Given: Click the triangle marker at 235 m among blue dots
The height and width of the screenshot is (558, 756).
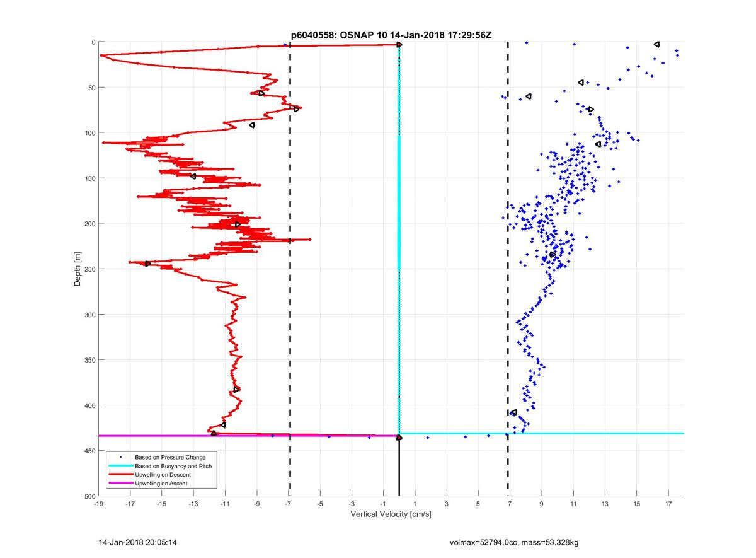Looking at the screenshot, I should [553, 255].
